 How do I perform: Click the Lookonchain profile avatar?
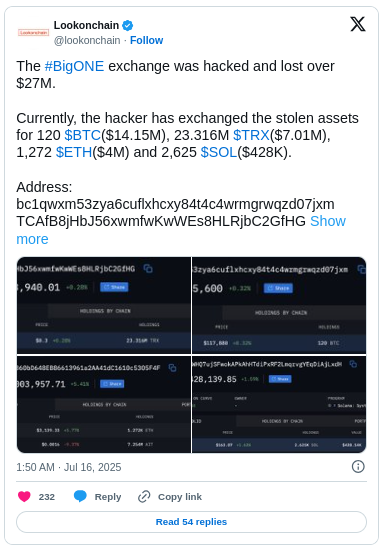(34, 33)
